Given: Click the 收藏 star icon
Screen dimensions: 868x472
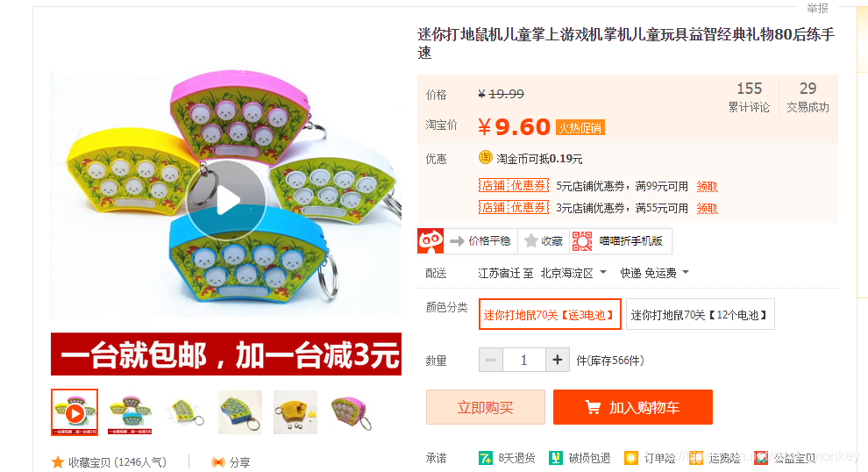Looking at the screenshot, I should tap(530, 241).
